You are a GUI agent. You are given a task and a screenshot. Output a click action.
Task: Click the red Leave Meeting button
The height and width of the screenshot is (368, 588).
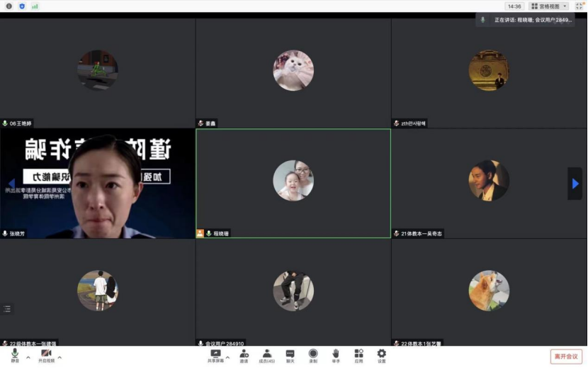[x=565, y=356]
